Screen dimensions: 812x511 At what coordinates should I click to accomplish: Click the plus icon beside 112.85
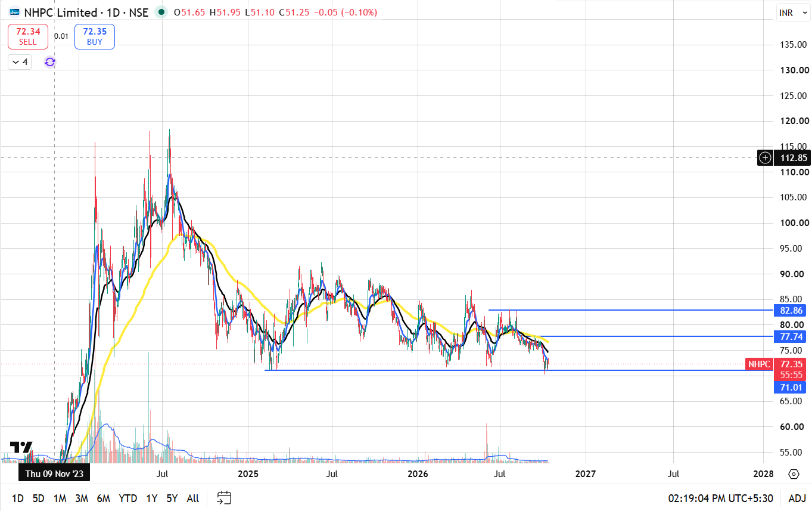point(766,158)
